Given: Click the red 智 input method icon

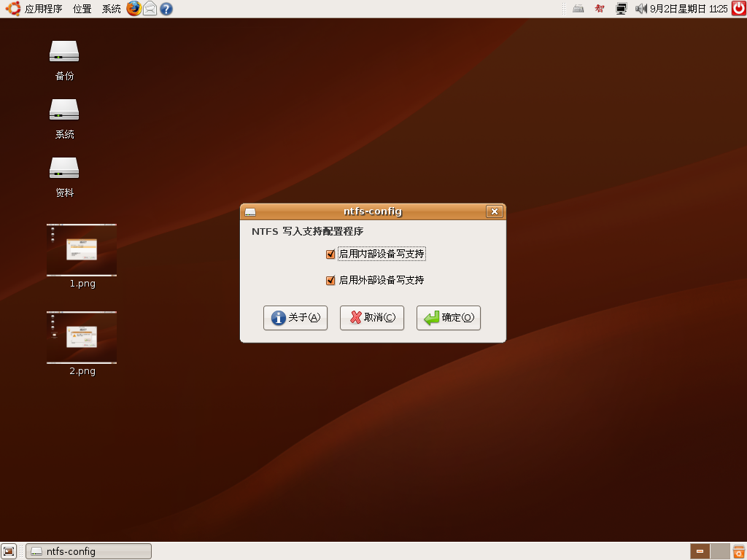Looking at the screenshot, I should [x=600, y=9].
